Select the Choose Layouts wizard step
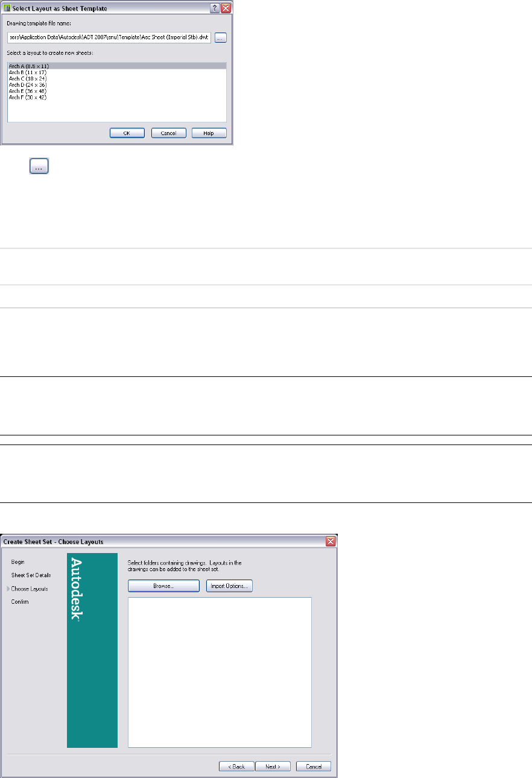532x778 pixels. pos(30,589)
